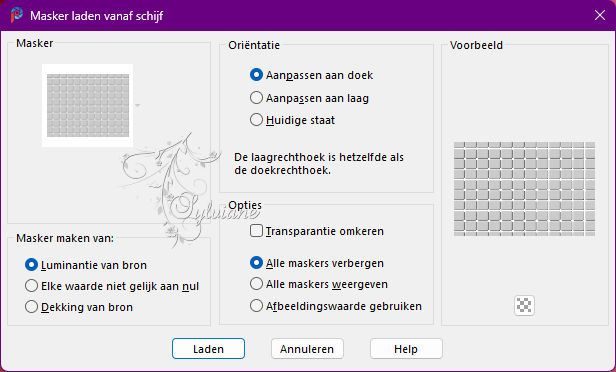This screenshot has width=616, height=372.
Task: Click the Annuleren button
Action: click(307, 349)
